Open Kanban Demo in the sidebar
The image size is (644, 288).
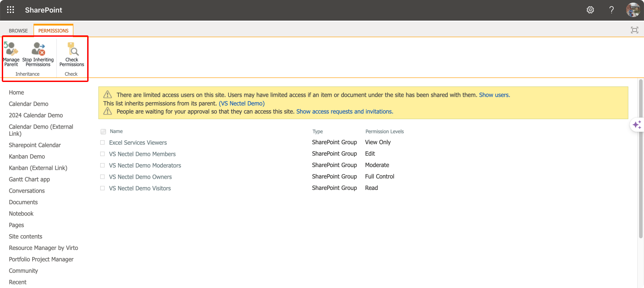(x=27, y=156)
